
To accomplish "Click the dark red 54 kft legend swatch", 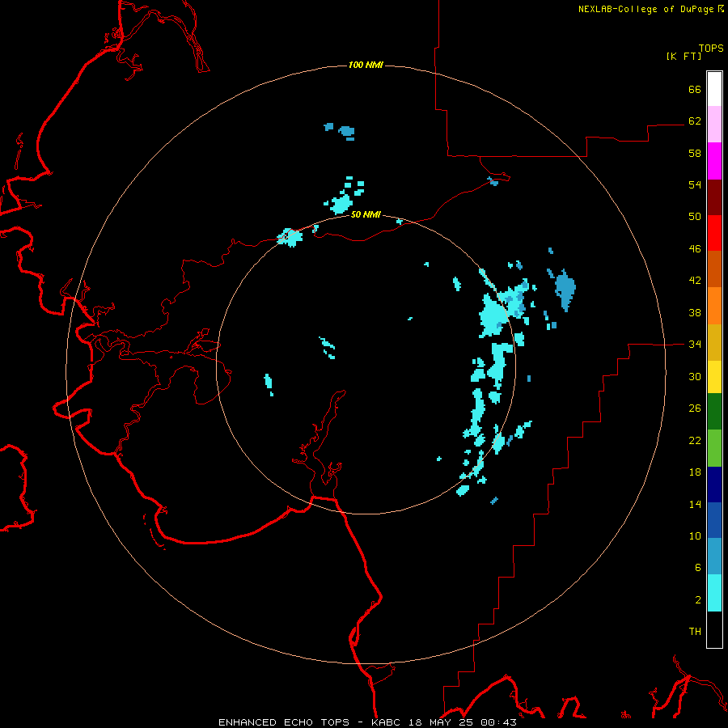I will [x=714, y=197].
